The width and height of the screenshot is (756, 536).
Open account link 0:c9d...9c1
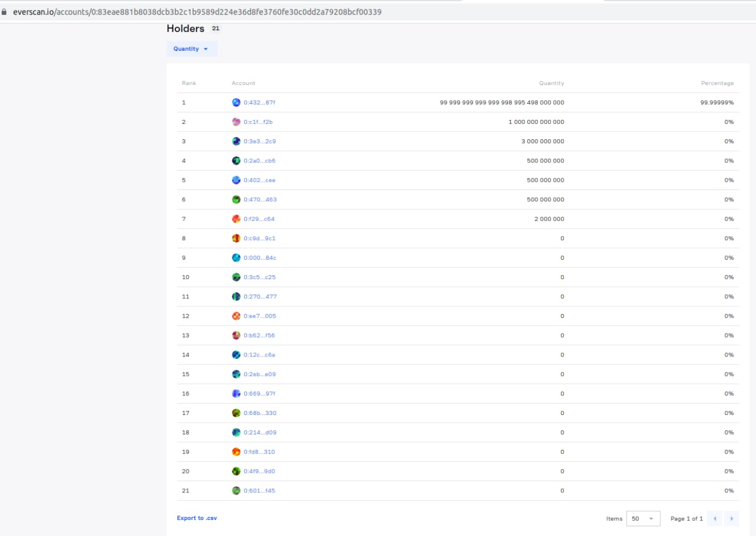point(259,238)
